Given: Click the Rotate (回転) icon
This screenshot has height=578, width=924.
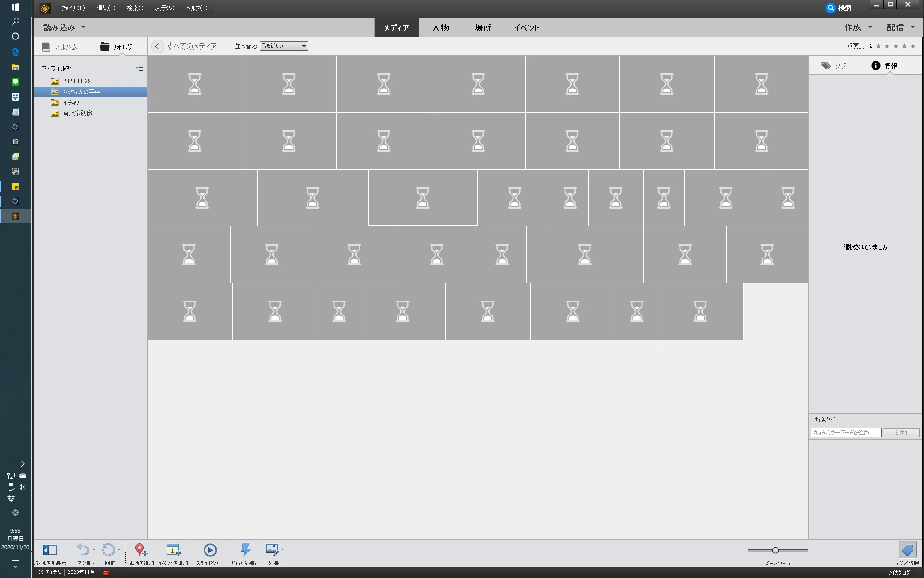Looking at the screenshot, I should coord(108,550).
